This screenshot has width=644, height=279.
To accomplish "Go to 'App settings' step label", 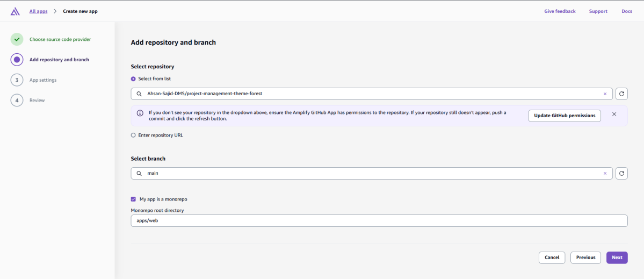I will [43, 80].
